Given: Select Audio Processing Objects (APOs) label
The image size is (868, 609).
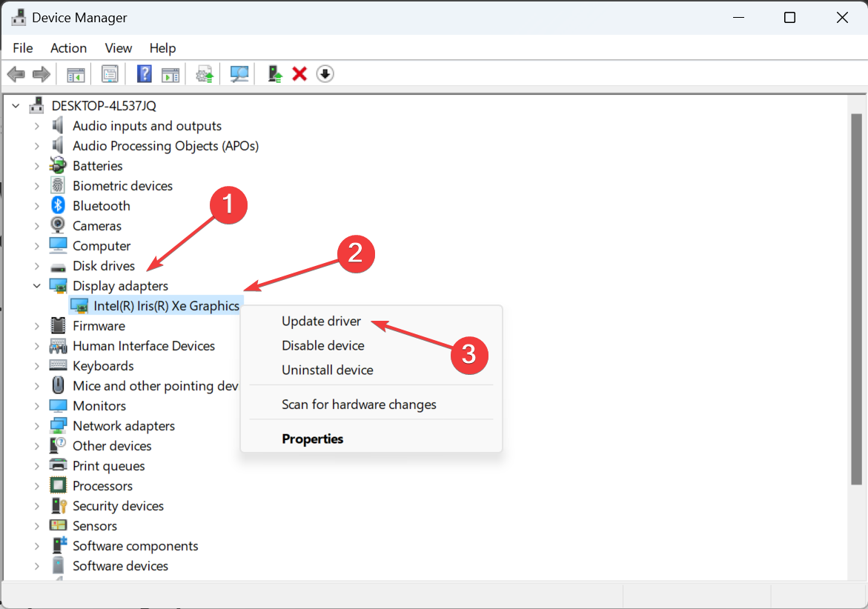Looking at the screenshot, I should click(165, 145).
